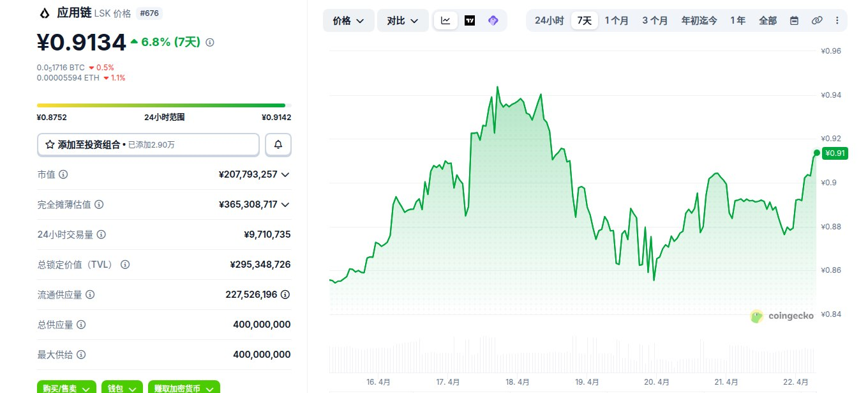Viewport: 868px width, 393px height.
Task: Expand the 完全摊薄估值 value chevron
Action: (x=285, y=204)
